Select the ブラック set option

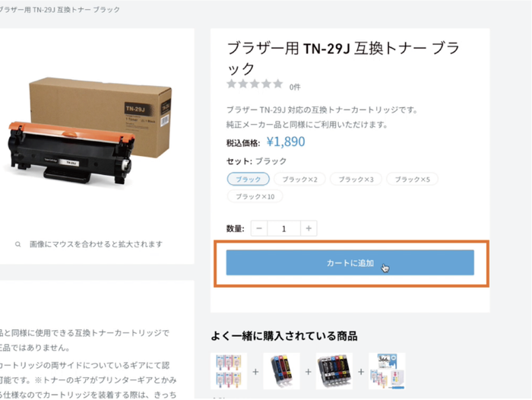[x=249, y=179]
